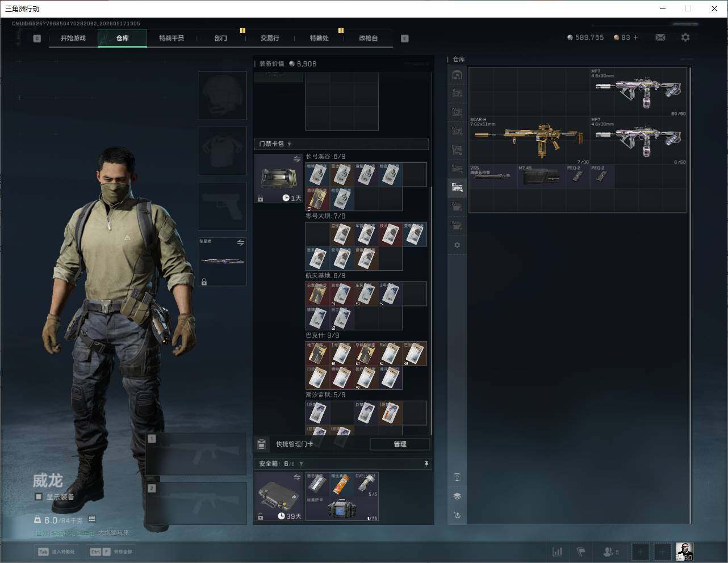Click the Tab 进入特勤处 shortcut button
The height and width of the screenshot is (563, 728).
57,552
